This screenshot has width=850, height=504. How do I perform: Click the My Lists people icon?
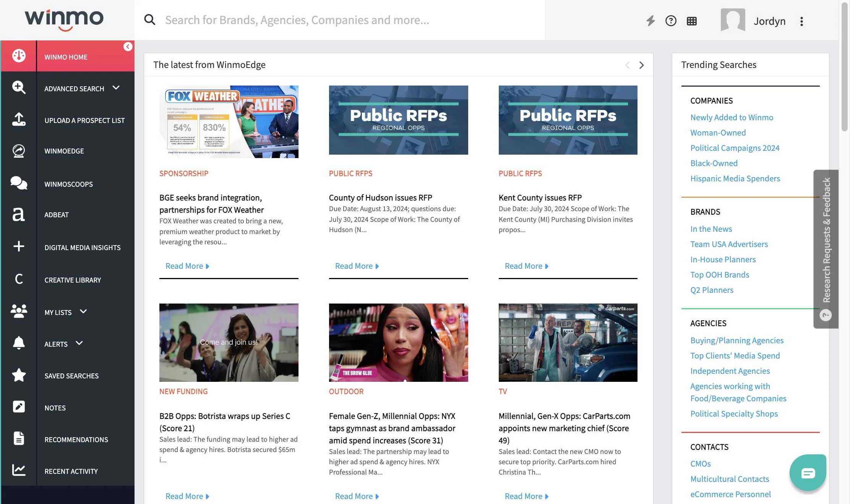[19, 311]
